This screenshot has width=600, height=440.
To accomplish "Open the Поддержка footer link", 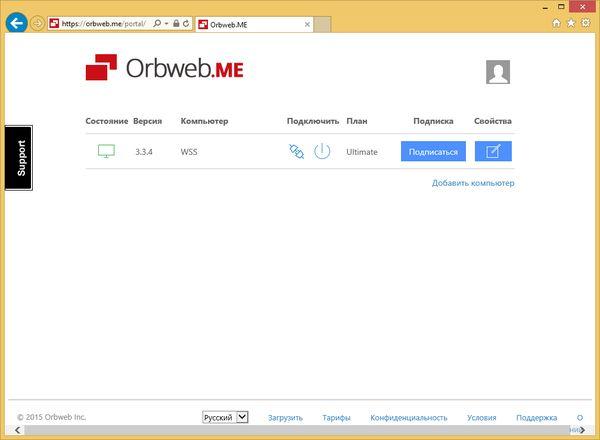I will 536,418.
